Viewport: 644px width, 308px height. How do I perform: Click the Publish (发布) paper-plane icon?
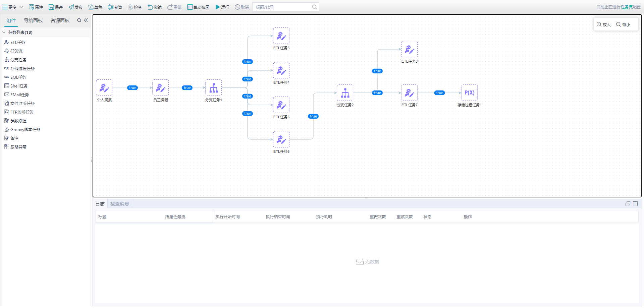click(71, 7)
